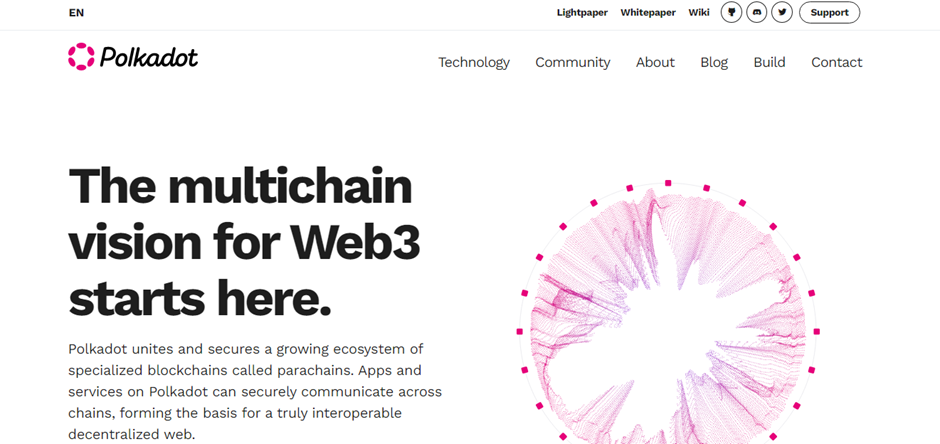Click the Polkadot wordmark text

149,57
